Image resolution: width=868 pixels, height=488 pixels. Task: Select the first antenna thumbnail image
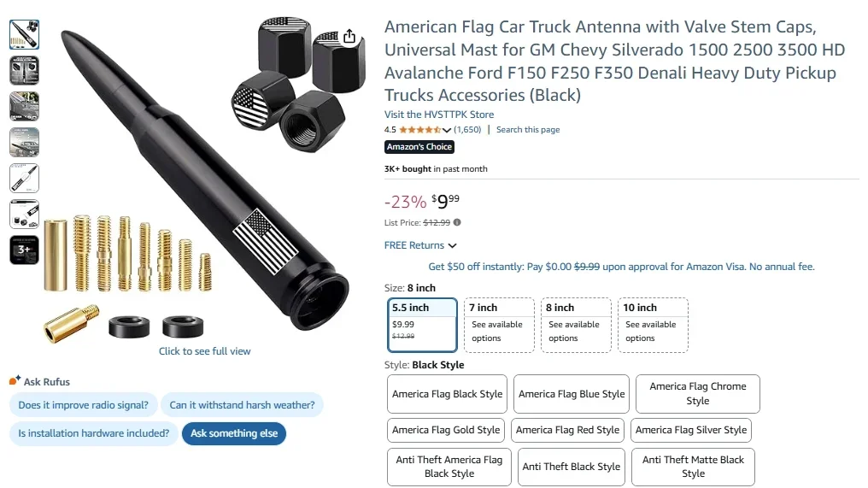coord(24,33)
